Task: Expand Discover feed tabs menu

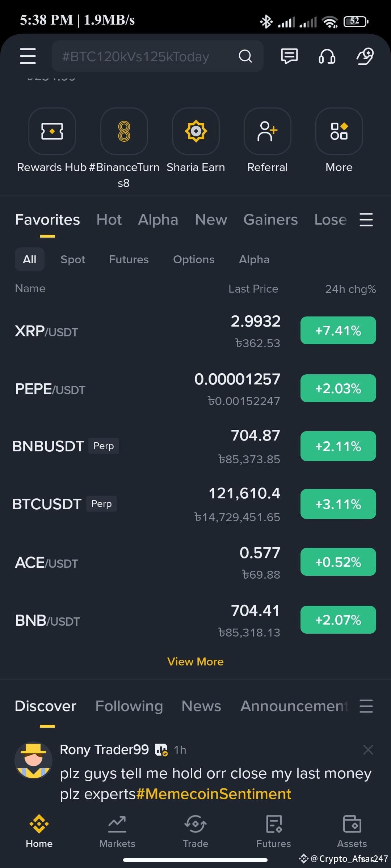Action: point(366,706)
